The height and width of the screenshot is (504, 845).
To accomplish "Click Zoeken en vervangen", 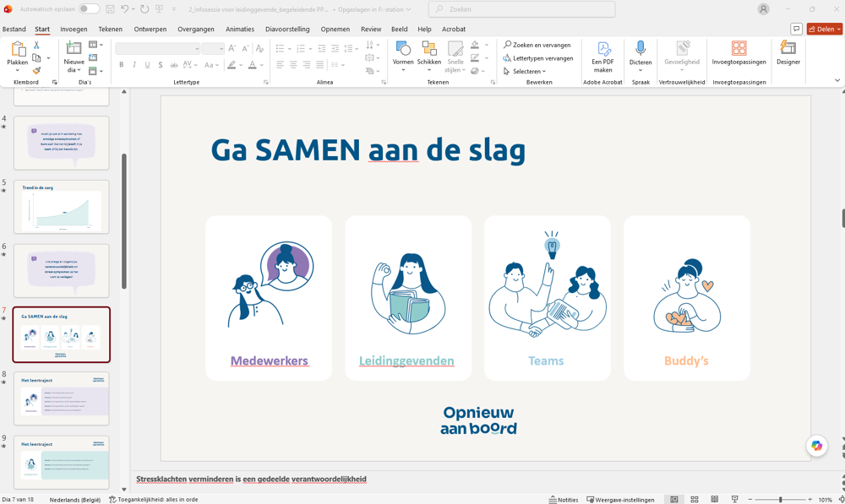I will pyautogui.click(x=537, y=45).
